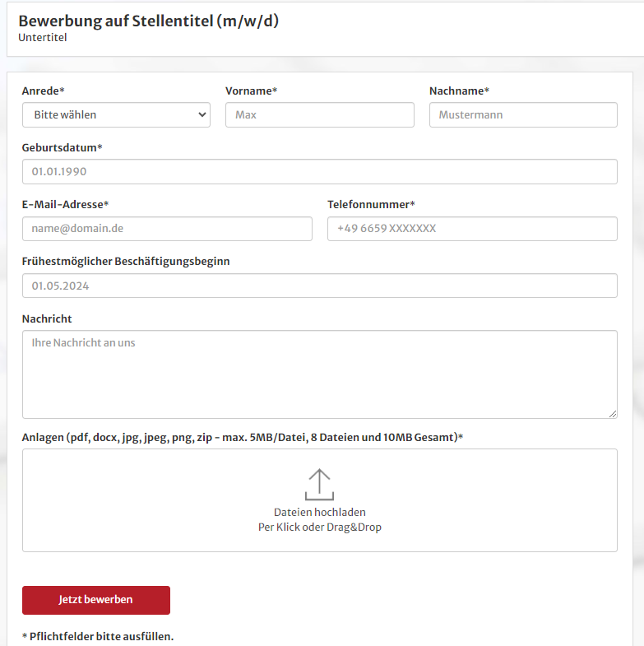Click the Nachricht textarea resize handle
Image resolution: width=644 pixels, height=646 pixels.
(x=613, y=414)
